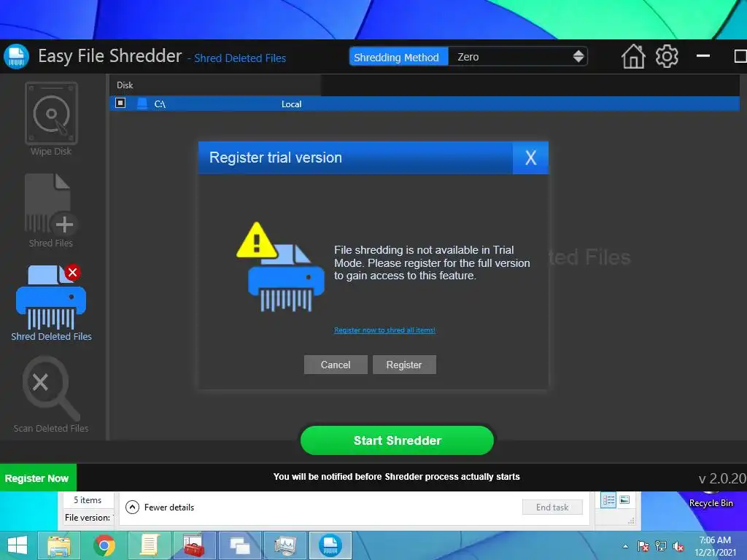The width and height of the screenshot is (747, 560).
Task: Open the Task Manager taskbar icon
Action: coord(285,545)
